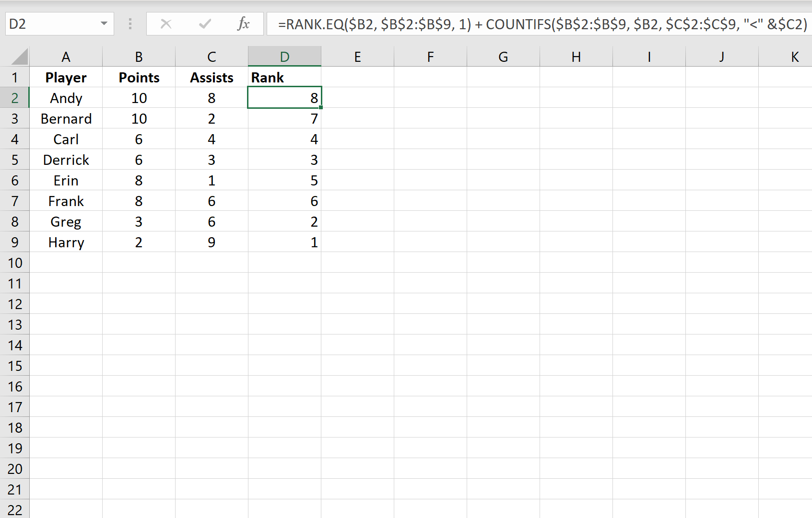Click the cell containing Bernard
Image resolution: width=812 pixels, height=518 pixels.
(x=66, y=118)
